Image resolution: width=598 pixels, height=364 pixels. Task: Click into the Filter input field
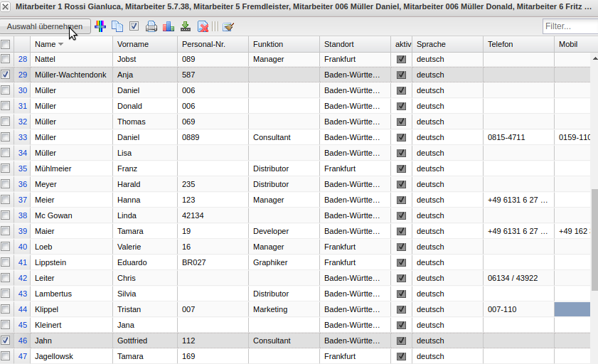[569, 27]
